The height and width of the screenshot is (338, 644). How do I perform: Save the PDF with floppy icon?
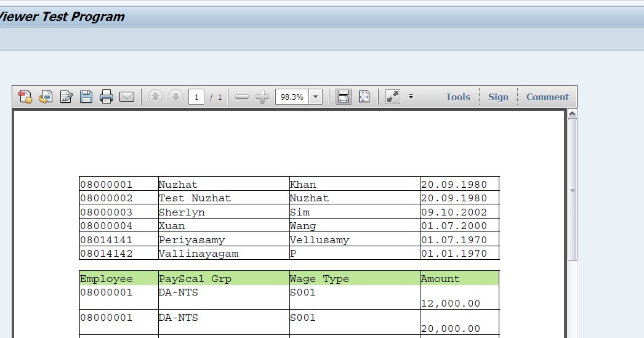click(x=86, y=97)
